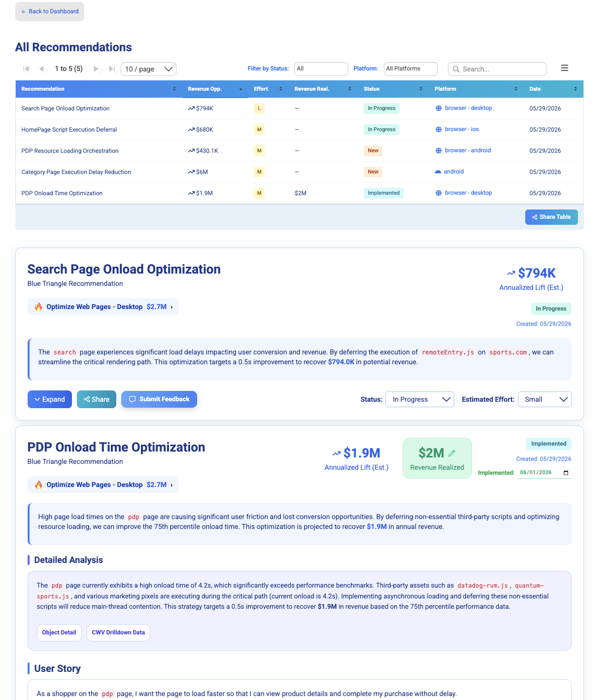Image resolution: width=611 pixels, height=700 pixels.
Task: Click Submit Feedback button
Action: click(x=159, y=399)
